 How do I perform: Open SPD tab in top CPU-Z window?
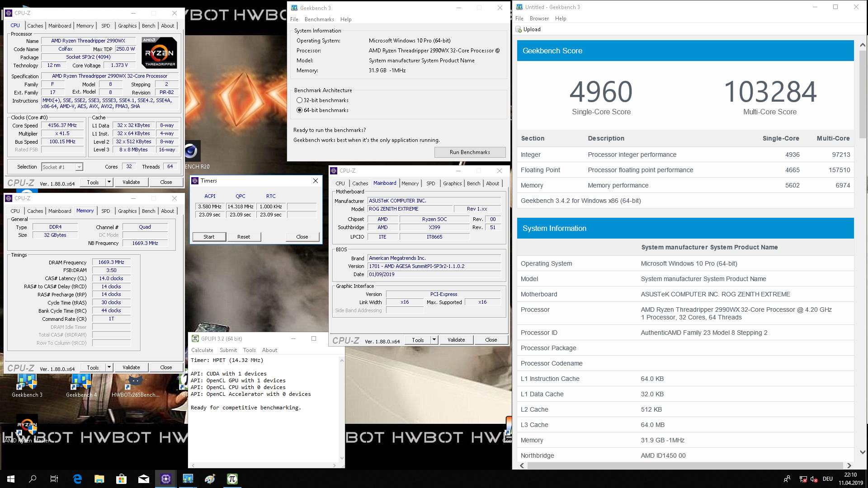point(105,26)
